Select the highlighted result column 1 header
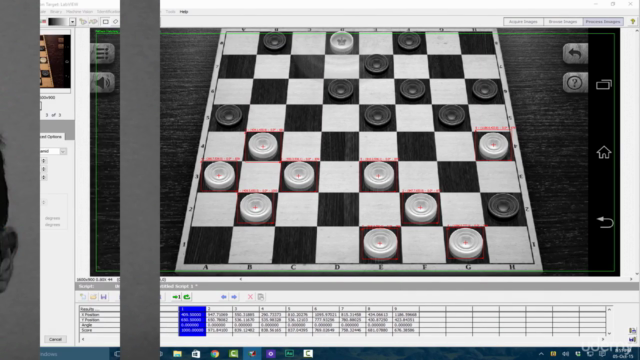This screenshot has width=640, height=360. (x=192, y=309)
